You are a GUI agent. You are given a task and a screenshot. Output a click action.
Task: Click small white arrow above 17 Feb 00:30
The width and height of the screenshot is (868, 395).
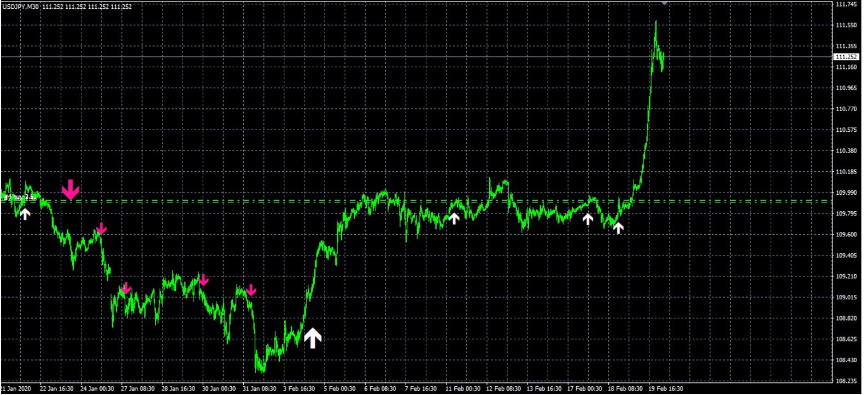(588, 219)
